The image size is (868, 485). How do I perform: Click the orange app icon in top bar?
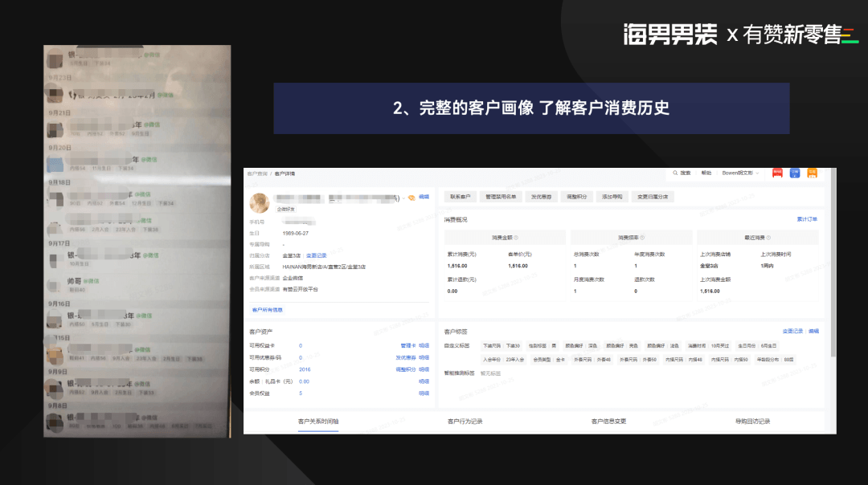coord(812,173)
